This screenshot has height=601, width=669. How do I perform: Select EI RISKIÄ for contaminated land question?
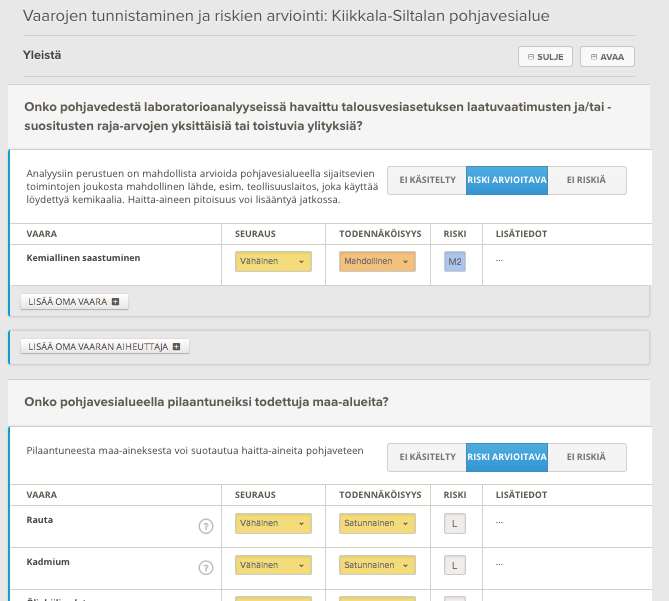pos(587,457)
